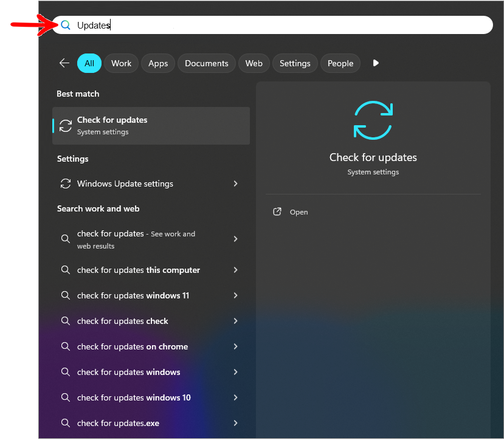
Task: Click the search magnifier icon in search box
Action: [x=66, y=25]
